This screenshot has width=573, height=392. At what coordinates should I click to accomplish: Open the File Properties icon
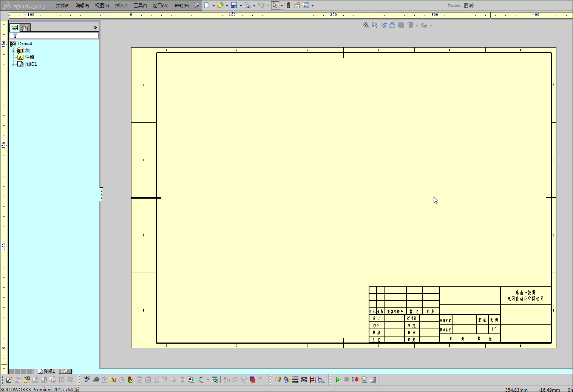tap(297, 5)
